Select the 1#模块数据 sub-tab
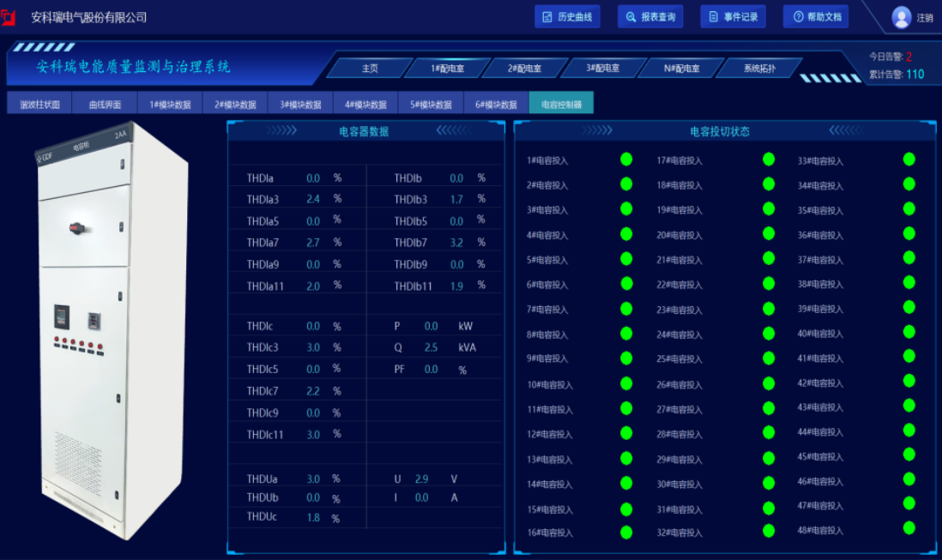Screen dimensions: 942x560 coord(170,103)
